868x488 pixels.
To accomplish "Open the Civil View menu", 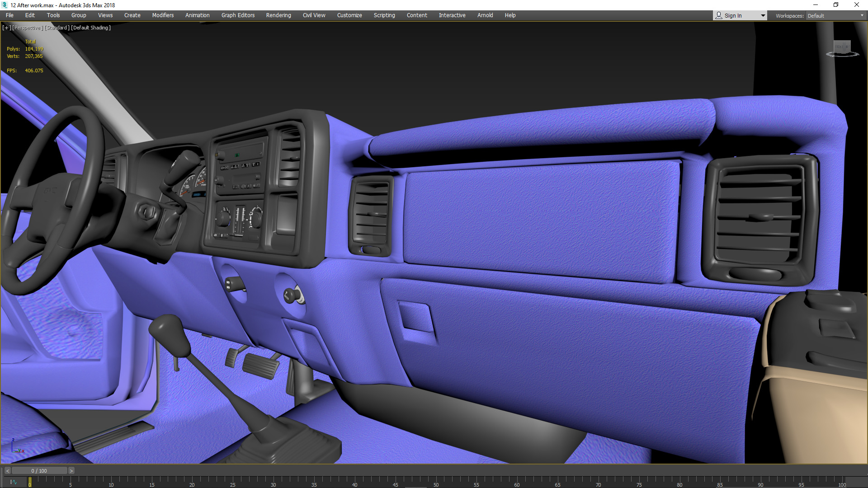I will click(x=314, y=15).
